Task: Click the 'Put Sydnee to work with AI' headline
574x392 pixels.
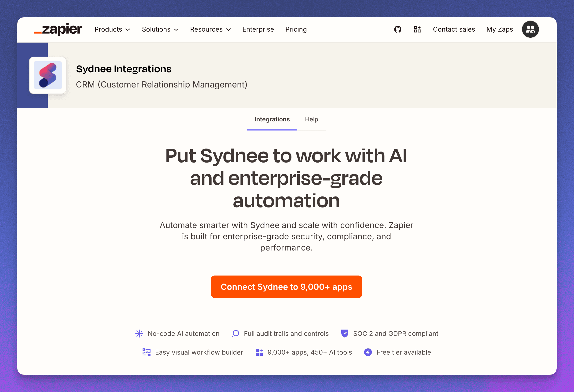Action: (286, 178)
